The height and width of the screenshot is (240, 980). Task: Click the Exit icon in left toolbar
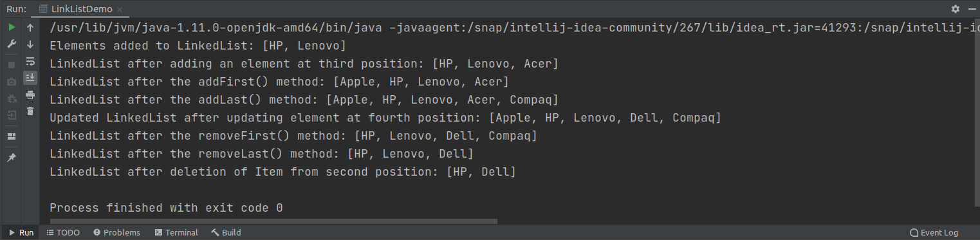12,115
